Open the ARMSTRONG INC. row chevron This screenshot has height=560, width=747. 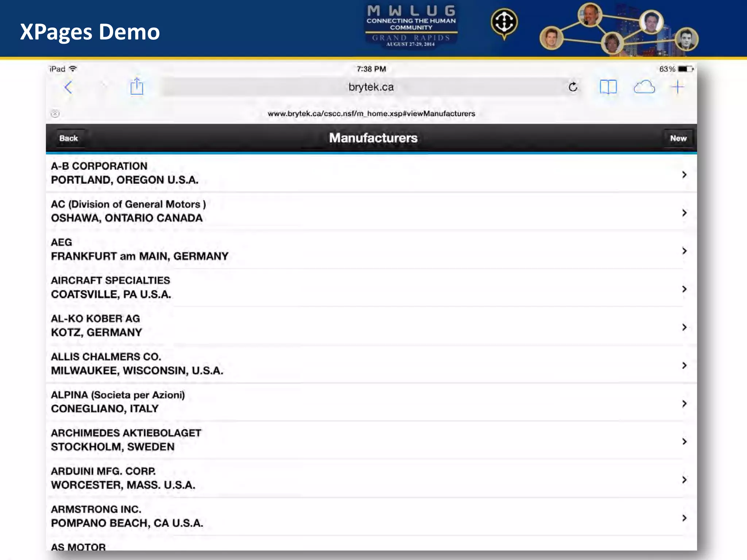[x=684, y=518]
